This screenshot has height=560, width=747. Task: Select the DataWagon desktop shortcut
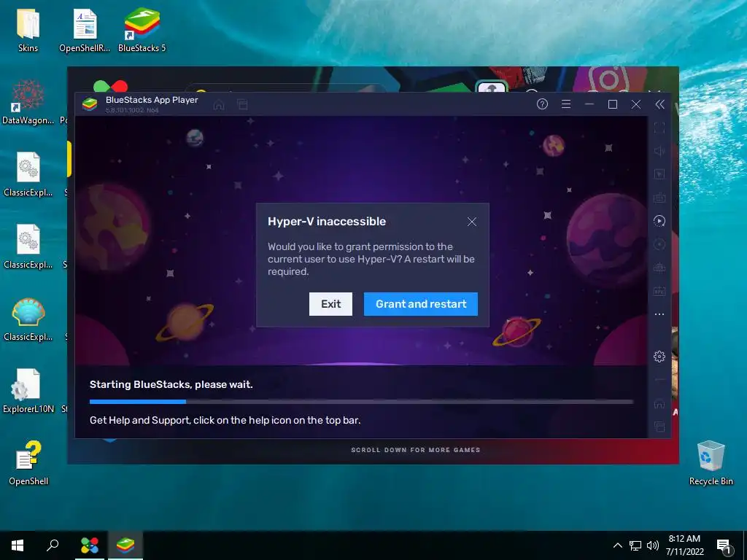coord(28,102)
